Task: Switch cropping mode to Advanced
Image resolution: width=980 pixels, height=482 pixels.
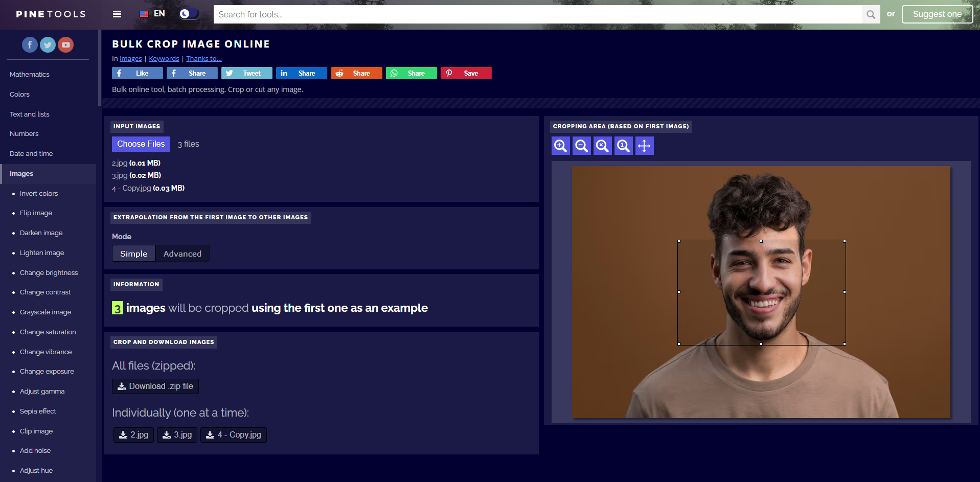Action: point(182,253)
